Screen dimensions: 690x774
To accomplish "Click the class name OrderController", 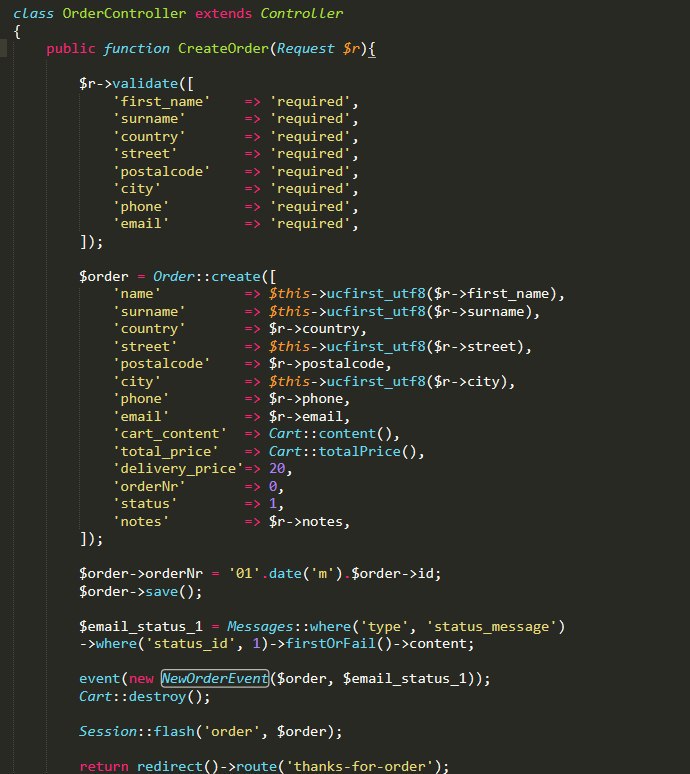I will pos(124,13).
